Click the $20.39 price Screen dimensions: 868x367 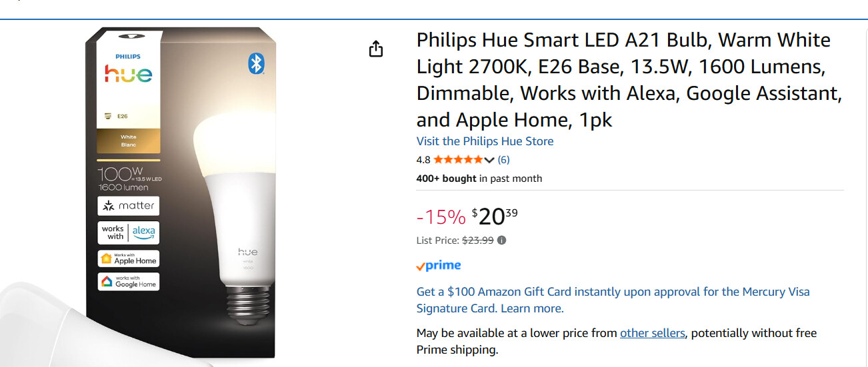pos(494,216)
